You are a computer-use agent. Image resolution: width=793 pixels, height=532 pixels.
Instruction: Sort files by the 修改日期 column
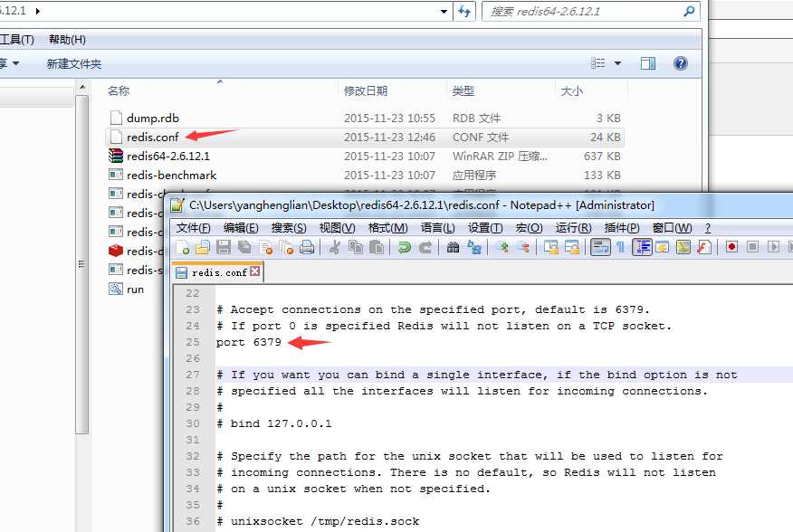pos(366,91)
